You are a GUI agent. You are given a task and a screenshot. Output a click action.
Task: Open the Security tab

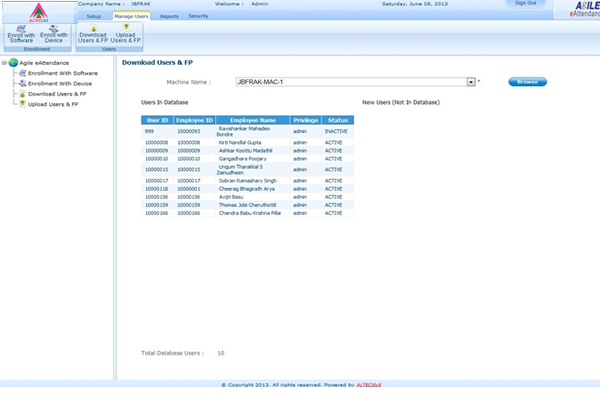tap(198, 16)
